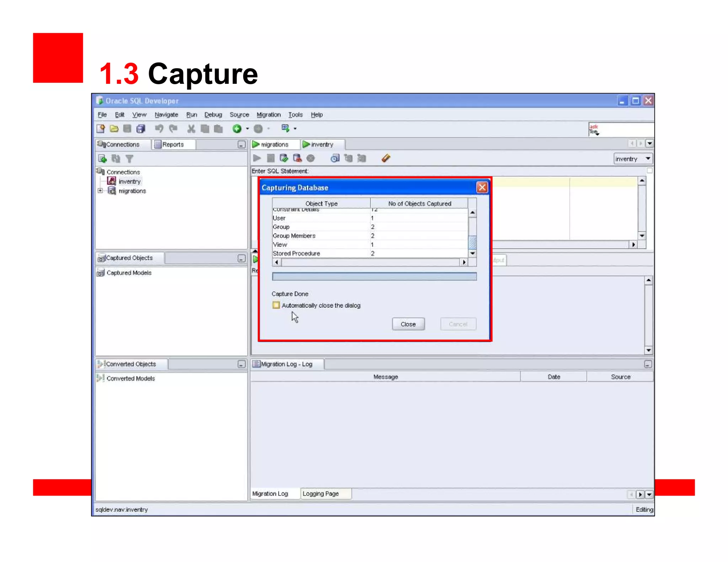The image size is (728, 562).
Task: Click the New Connection green plus icon
Action: [x=102, y=158]
